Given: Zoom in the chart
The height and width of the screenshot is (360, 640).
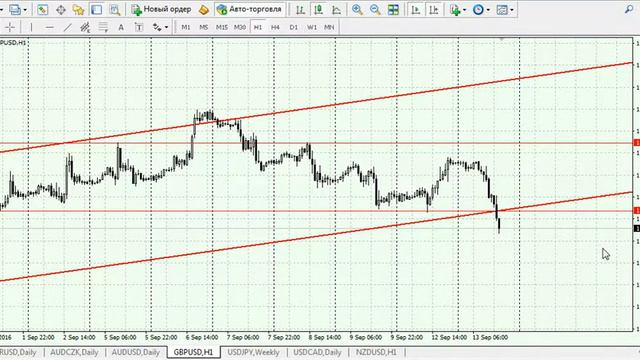Looking at the screenshot, I should coord(357,9).
